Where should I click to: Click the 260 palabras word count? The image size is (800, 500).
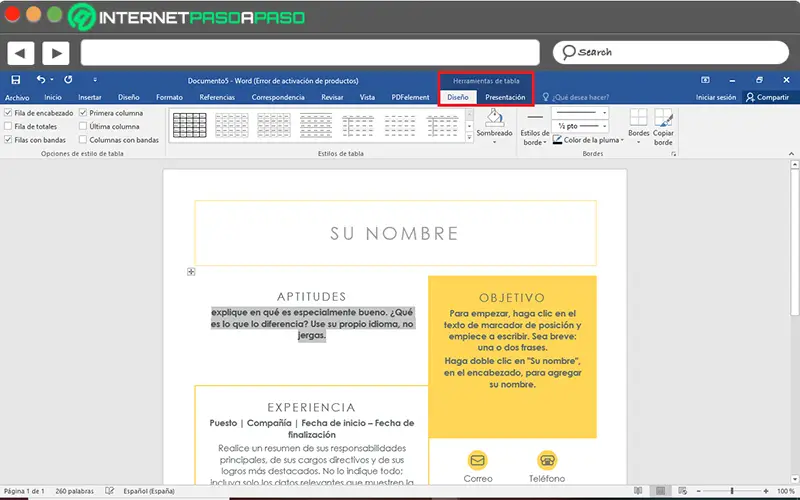click(74, 491)
